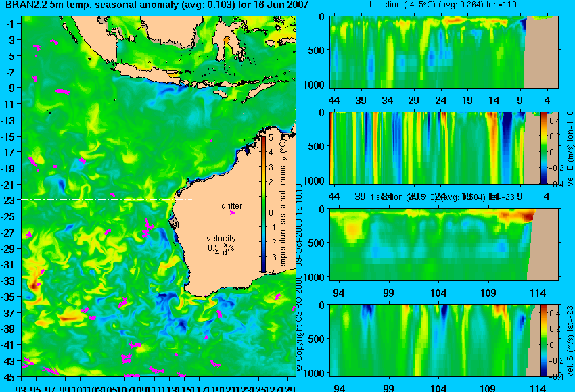The image size is (575, 392).
Task: Click the 'vel. S (m/s) lat=-23' label
Action: (x=570, y=341)
